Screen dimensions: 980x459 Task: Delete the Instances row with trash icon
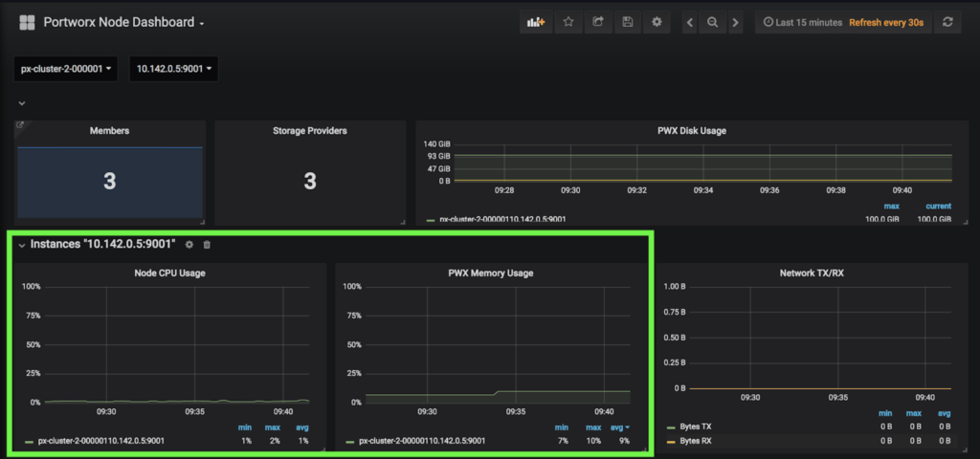pos(207,245)
